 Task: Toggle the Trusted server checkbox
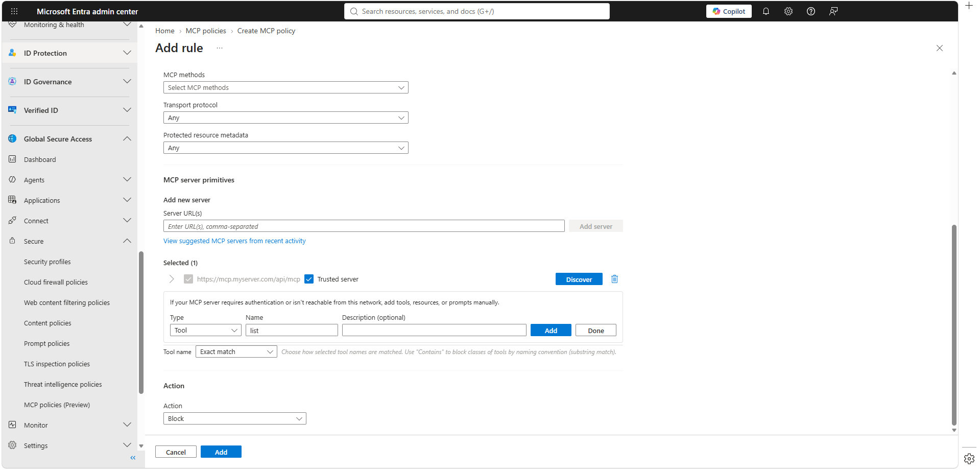[x=309, y=279]
